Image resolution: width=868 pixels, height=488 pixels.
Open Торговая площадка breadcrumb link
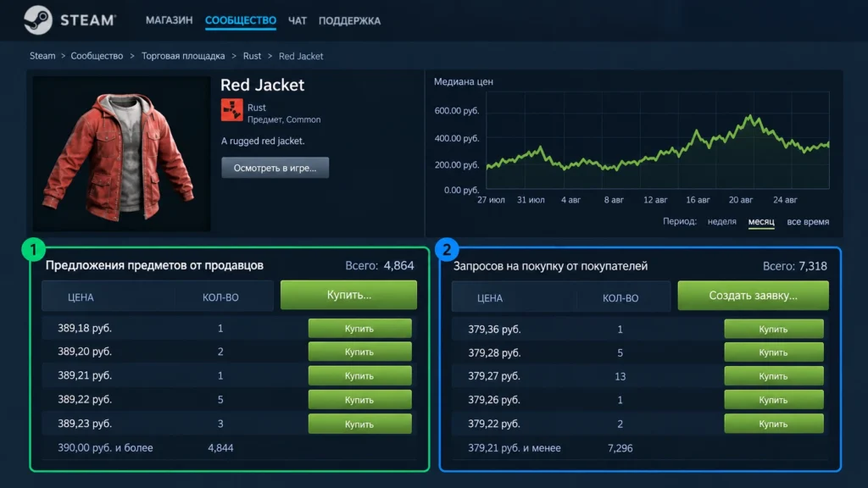click(x=183, y=56)
